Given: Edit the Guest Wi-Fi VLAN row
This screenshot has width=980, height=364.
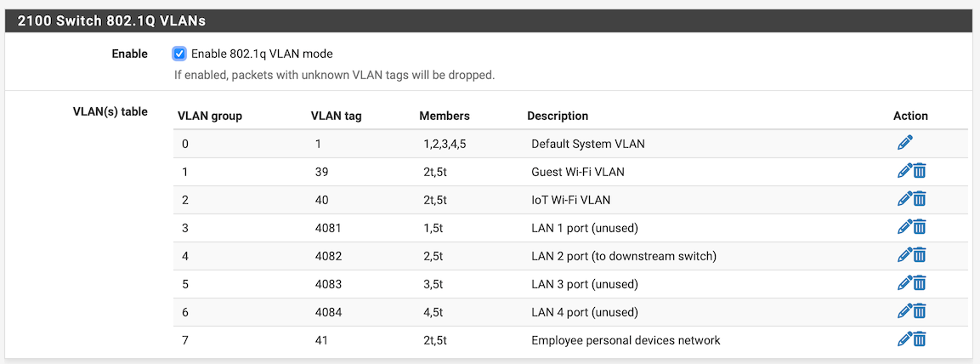Looking at the screenshot, I should 904,171.
